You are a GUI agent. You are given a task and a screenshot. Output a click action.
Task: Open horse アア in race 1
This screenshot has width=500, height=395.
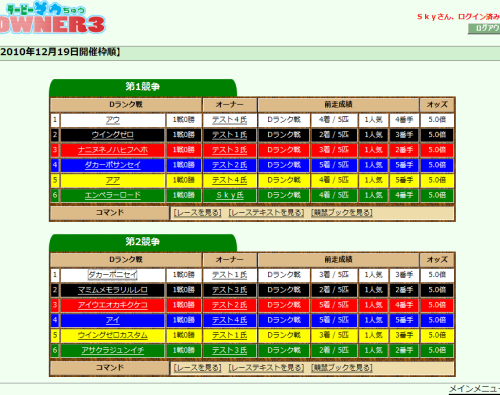point(113,180)
